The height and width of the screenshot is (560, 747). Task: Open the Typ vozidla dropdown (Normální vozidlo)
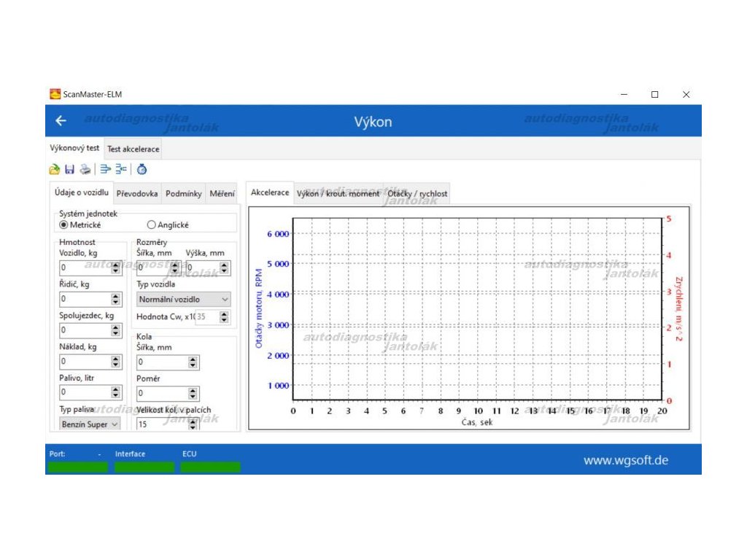[x=183, y=299]
